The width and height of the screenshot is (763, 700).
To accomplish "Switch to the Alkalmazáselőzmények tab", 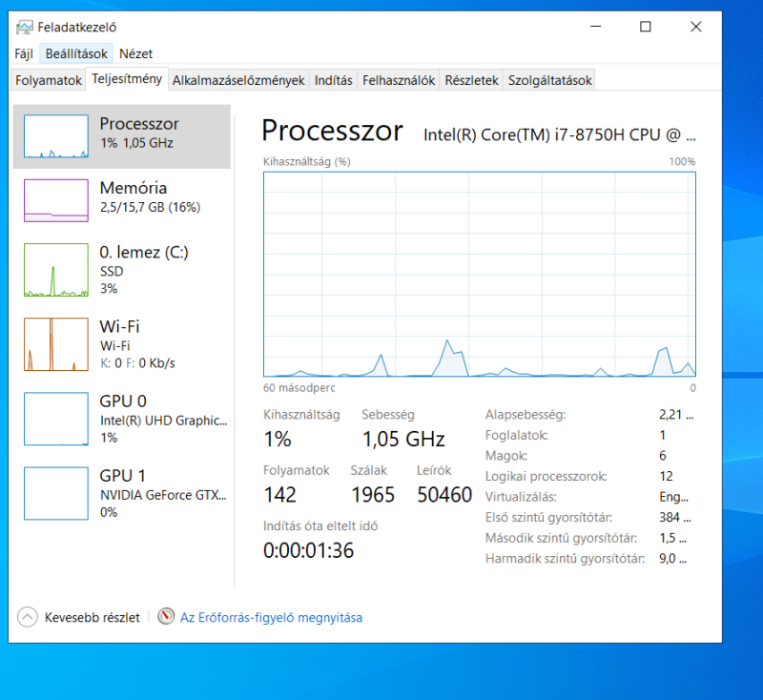I will [238, 80].
